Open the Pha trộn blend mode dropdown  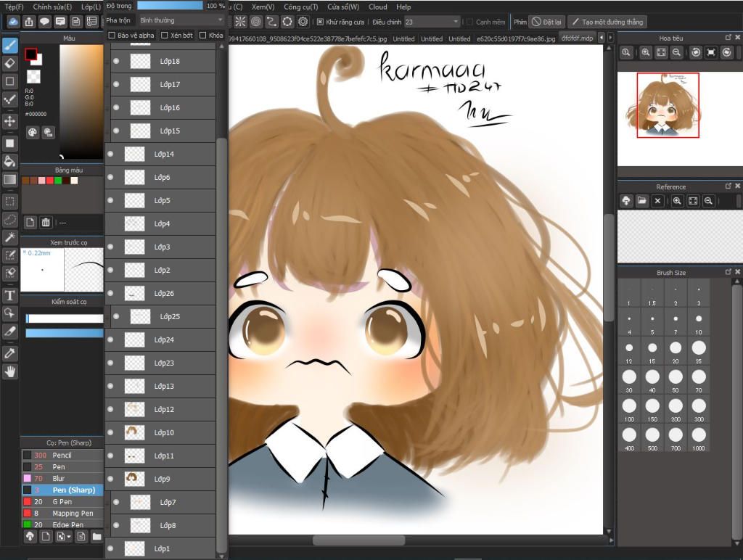coord(180,20)
